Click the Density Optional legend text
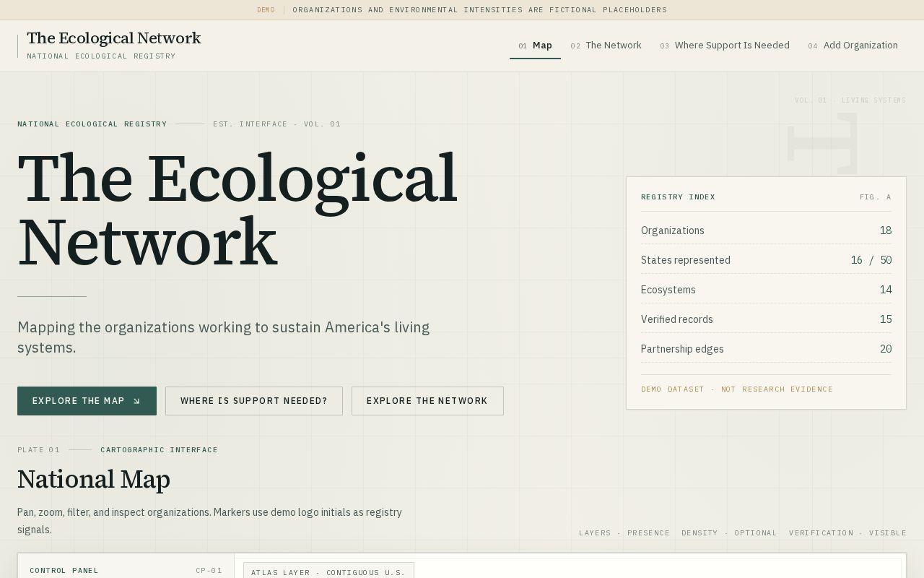The image size is (924, 578). point(729,532)
